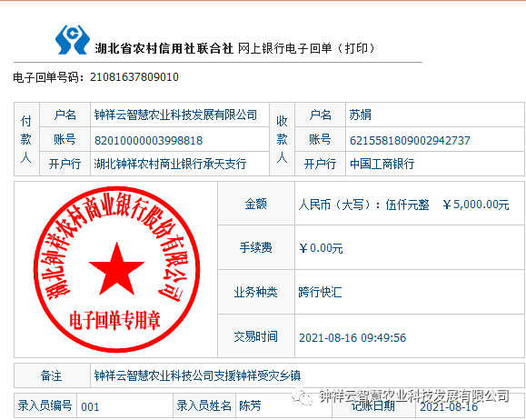Click the transaction time 2021-08-16 09:49:56

point(352,337)
